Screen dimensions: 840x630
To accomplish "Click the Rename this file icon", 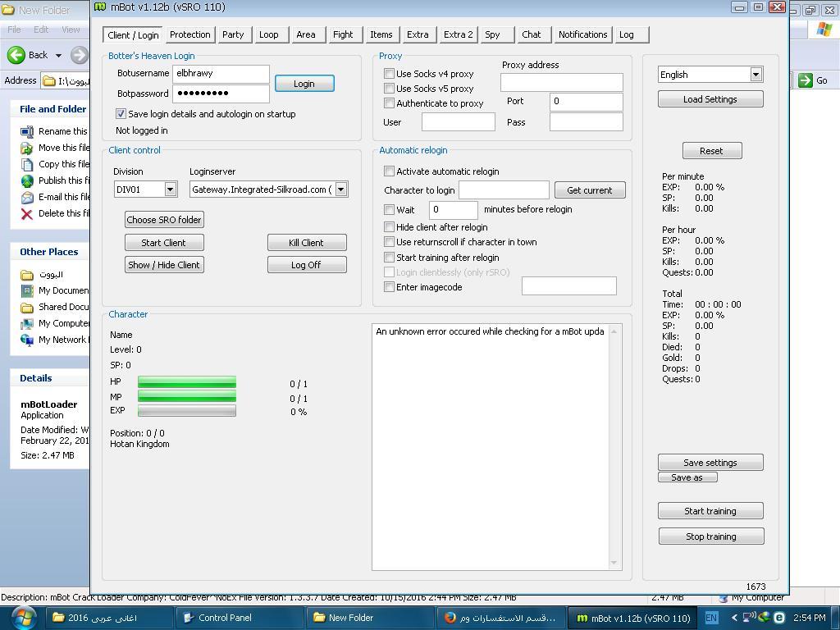I will 27,131.
